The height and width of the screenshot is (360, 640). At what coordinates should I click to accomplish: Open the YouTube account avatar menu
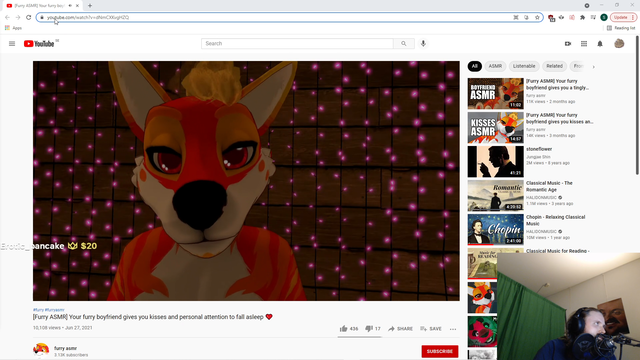(x=619, y=44)
